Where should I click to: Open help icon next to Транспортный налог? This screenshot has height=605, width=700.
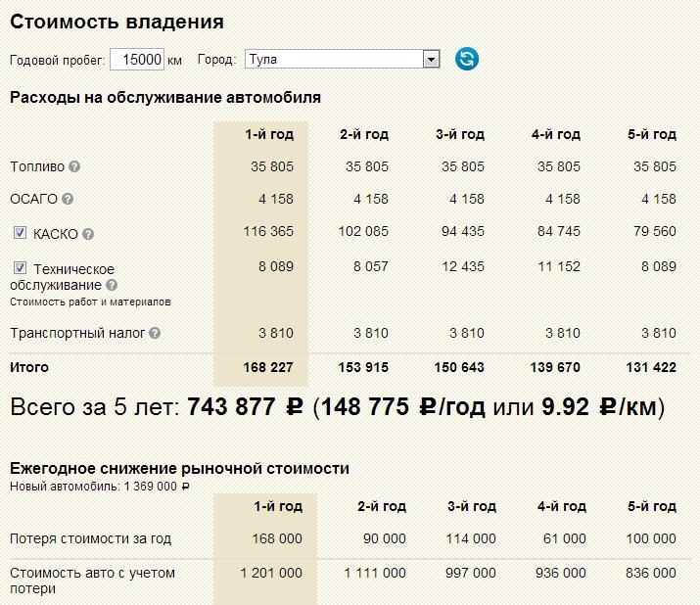click(x=155, y=333)
